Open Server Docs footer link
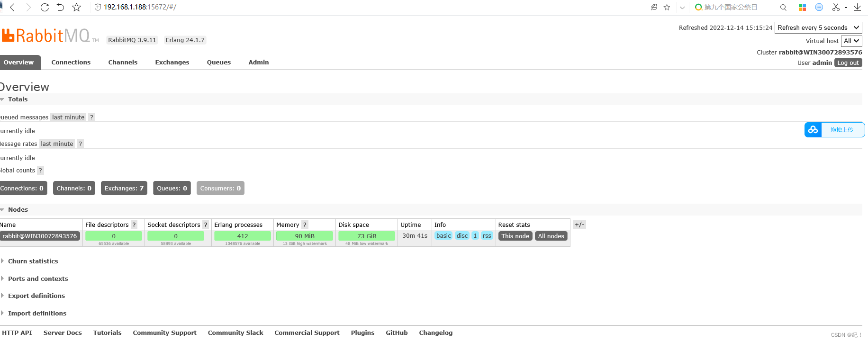Screen dimensions: 868x342 (63, 333)
